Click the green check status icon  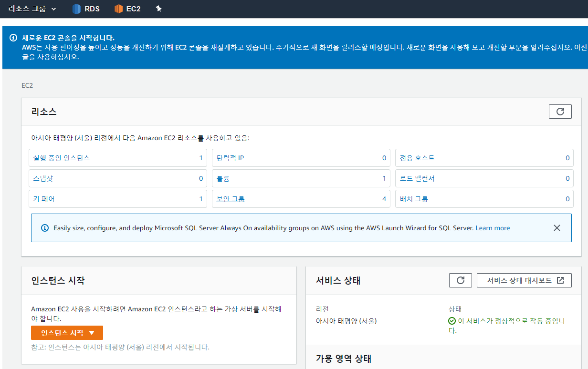pyautogui.click(x=452, y=321)
